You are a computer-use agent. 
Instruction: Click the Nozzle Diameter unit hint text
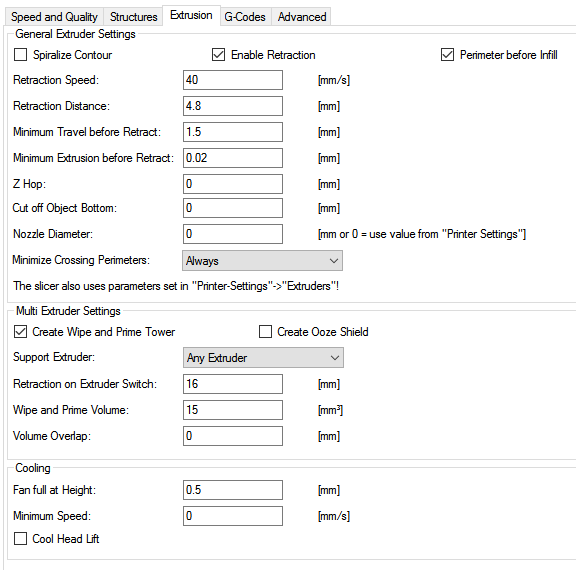(x=422, y=234)
